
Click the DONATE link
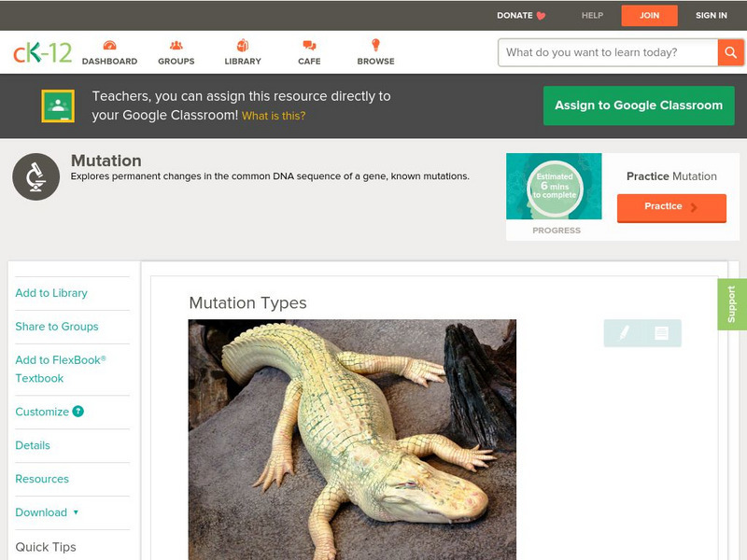pyautogui.click(x=514, y=16)
